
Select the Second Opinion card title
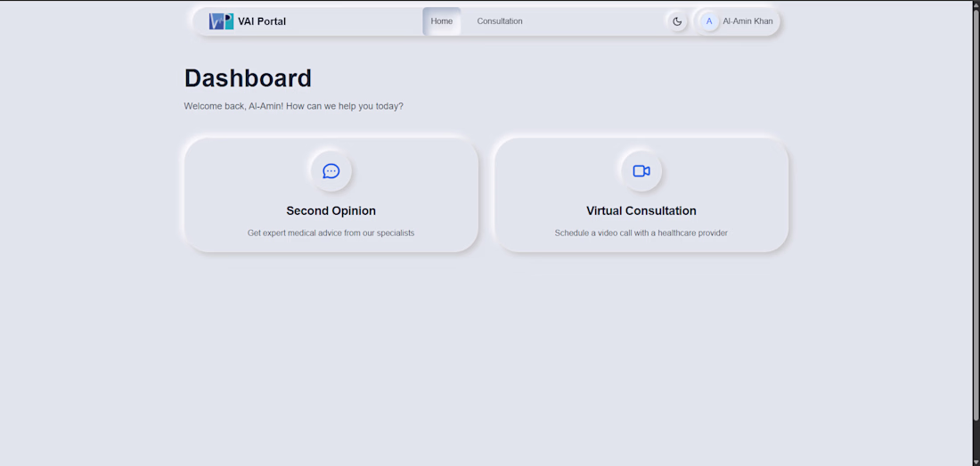click(x=331, y=211)
